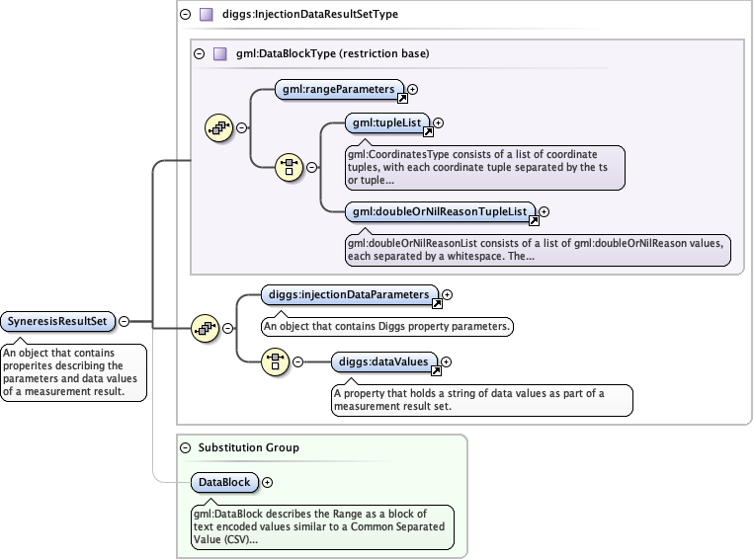This screenshot has height=560, width=754.
Task: Click the sequence compositor icon inside gml:DataBlockType
Action: click(217, 127)
